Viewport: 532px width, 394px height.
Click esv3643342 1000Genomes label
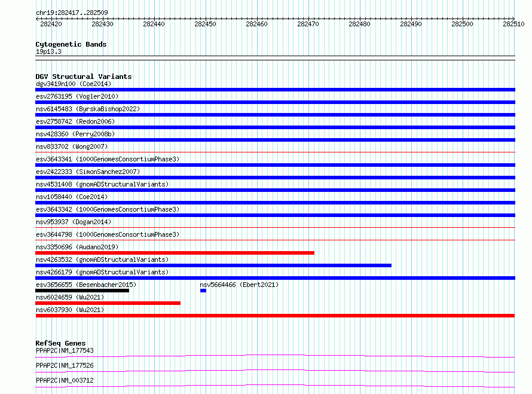pos(108,209)
